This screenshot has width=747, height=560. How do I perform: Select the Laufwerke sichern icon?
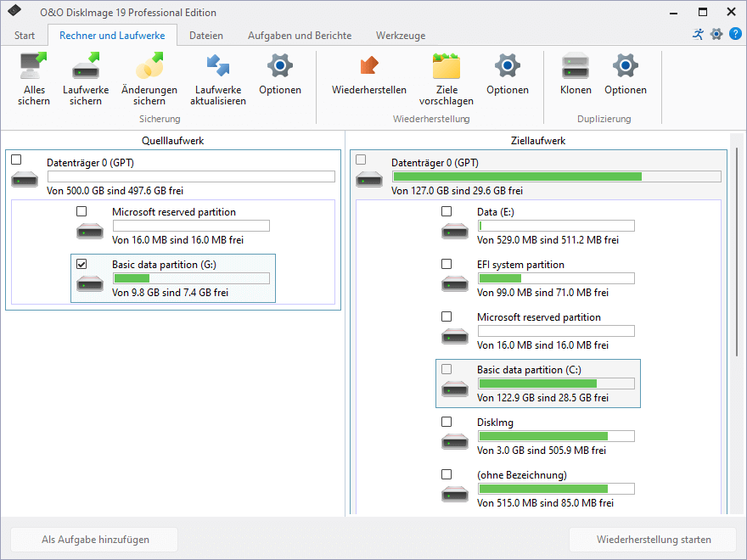pyautogui.click(x=86, y=65)
